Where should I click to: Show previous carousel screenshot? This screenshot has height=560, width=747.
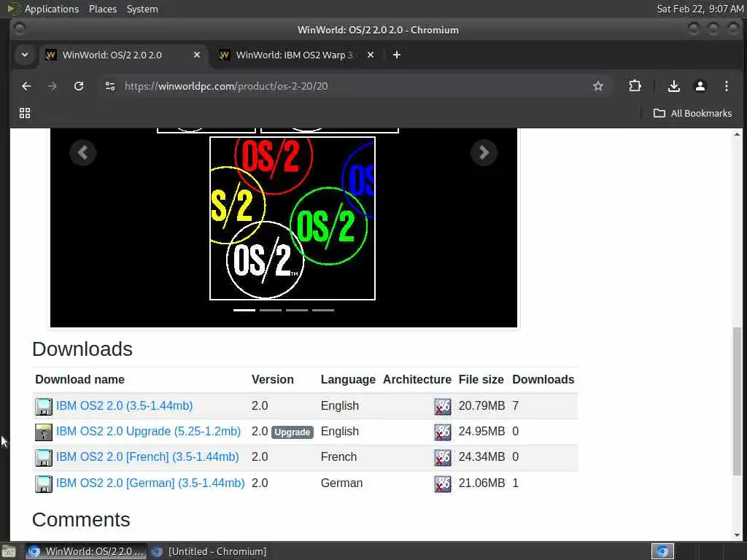click(x=83, y=152)
